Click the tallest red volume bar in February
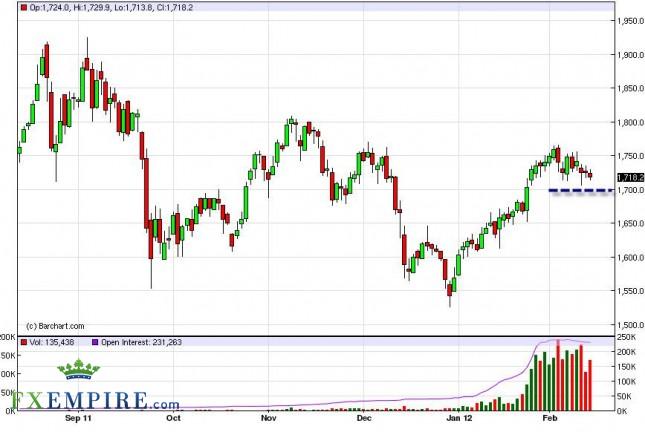Image resolution: width=645 pixels, height=432 pixels. (x=558, y=375)
